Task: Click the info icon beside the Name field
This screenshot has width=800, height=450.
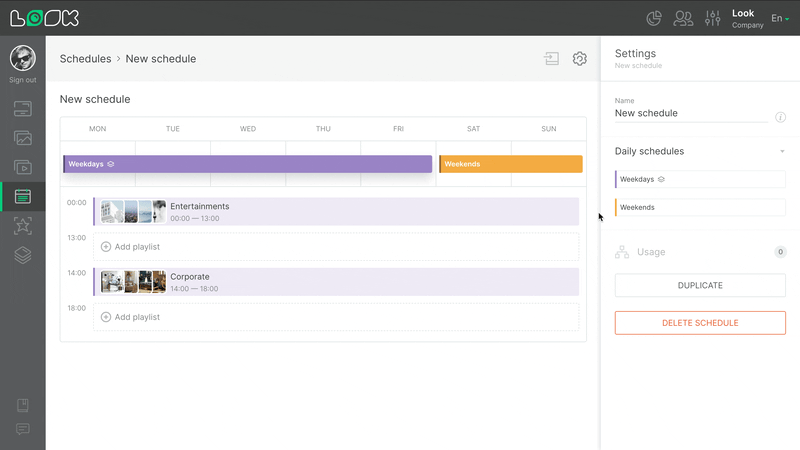Action: 781,117
